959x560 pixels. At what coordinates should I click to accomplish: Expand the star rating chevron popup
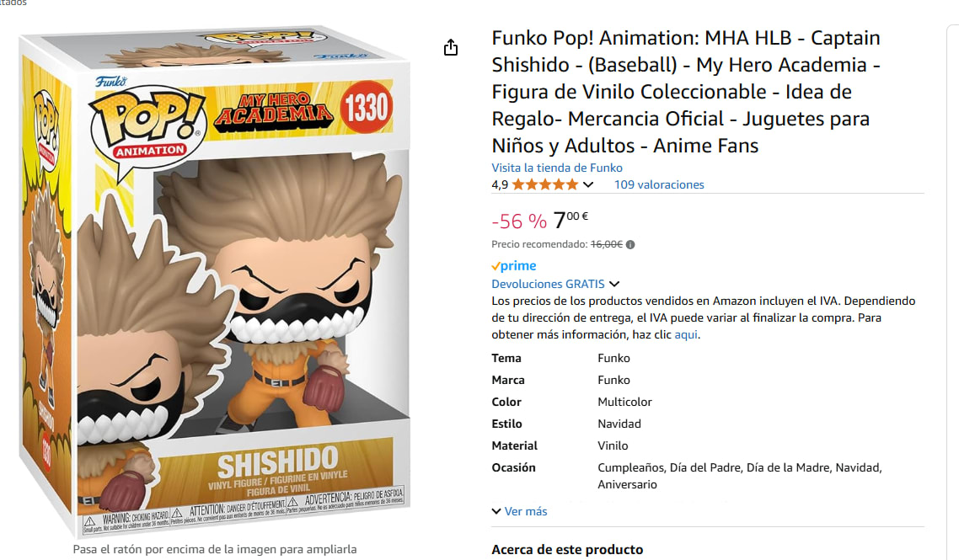click(x=588, y=184)
